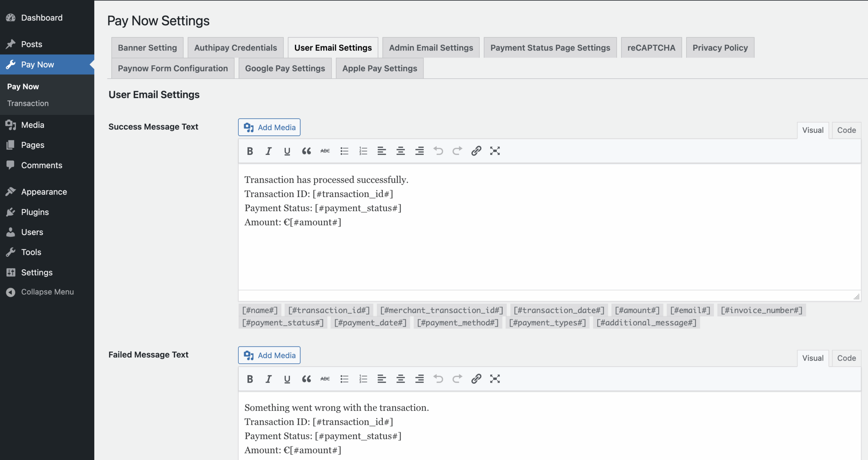Open Posts in the sidebar
This screenshot has height=460, width=868.
click(x=47, y=44)
